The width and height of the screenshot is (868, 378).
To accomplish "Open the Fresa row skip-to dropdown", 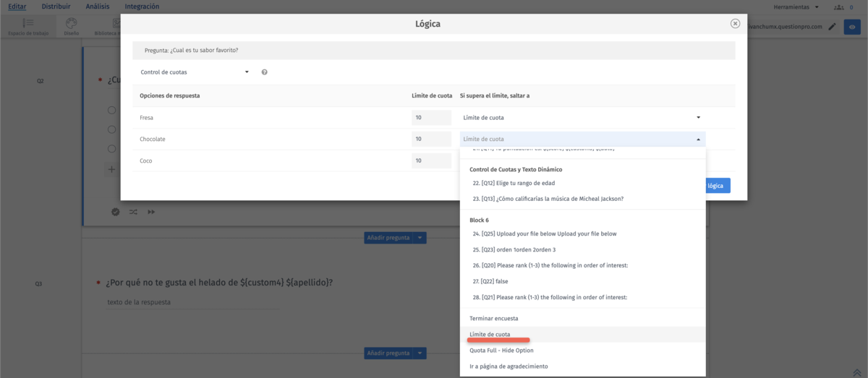I will click(x=582, y=117).
